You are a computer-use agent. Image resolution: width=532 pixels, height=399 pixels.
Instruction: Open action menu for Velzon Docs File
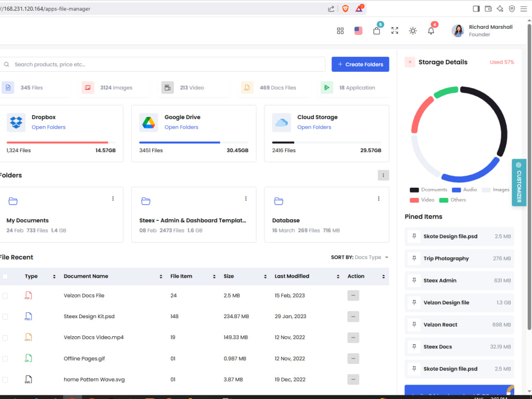point(353,295)
